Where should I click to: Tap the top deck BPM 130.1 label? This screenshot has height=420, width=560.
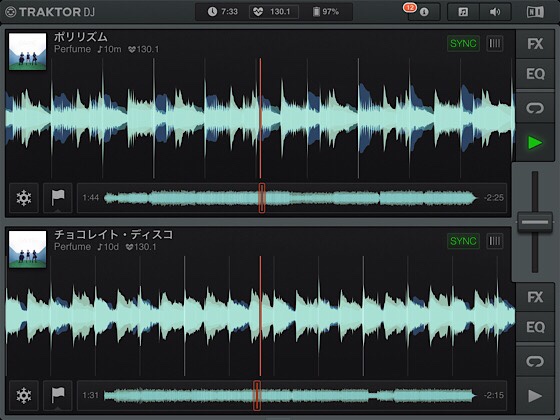click(144, 49)
